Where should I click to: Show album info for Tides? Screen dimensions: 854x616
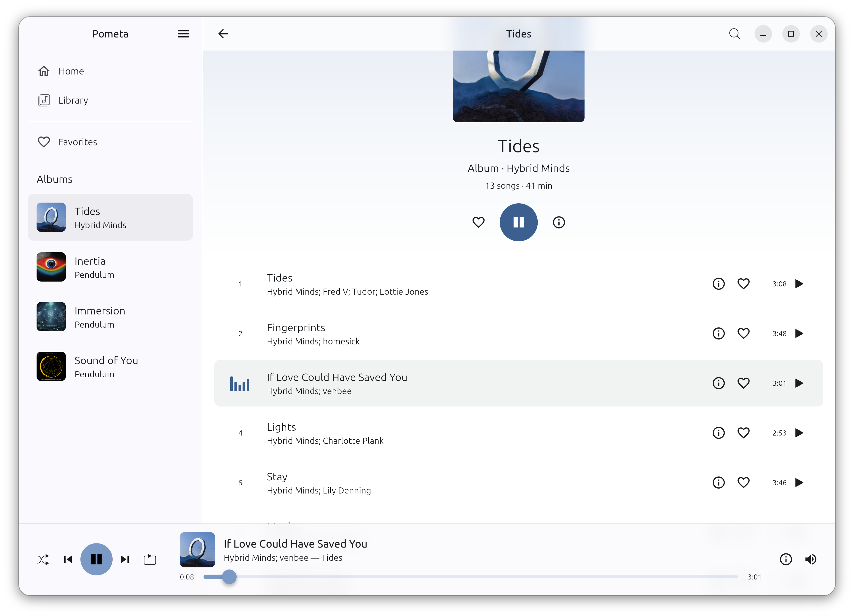point(559,222)
